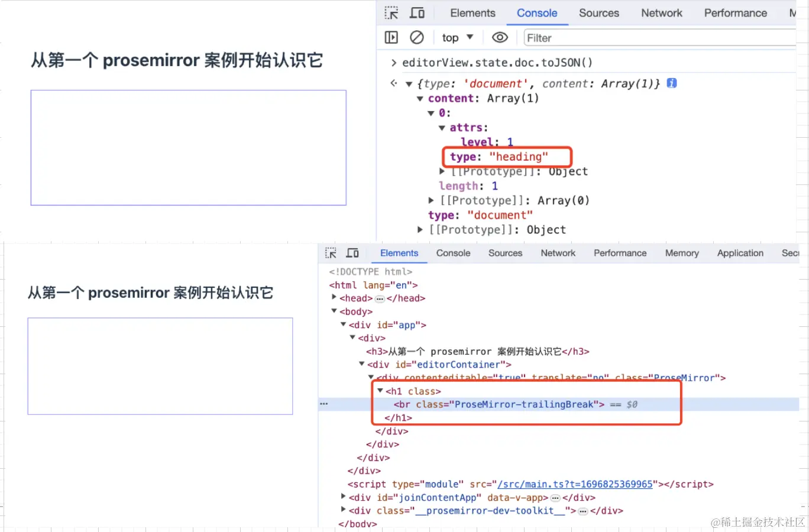Collapse the content: Array(1) entry

(419, 98)
